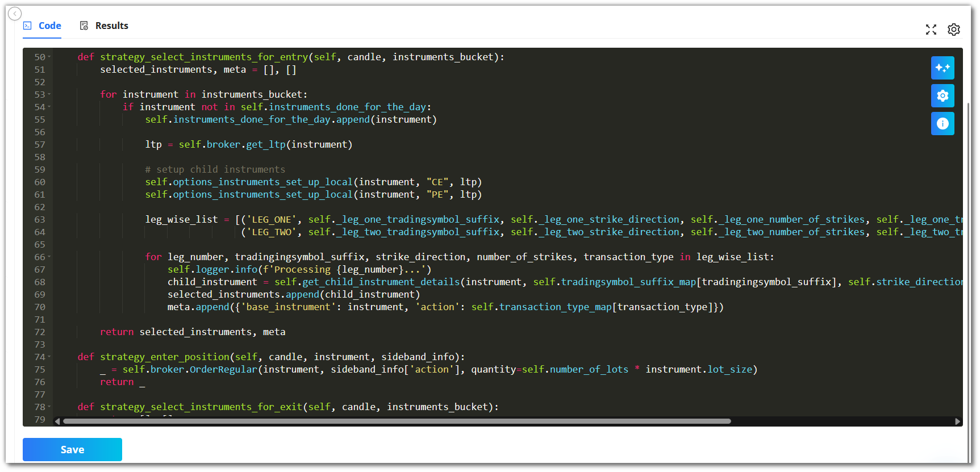Viewport: 980px width, 472px height.
Task: Click the blue info button
Action: [943, 123]
